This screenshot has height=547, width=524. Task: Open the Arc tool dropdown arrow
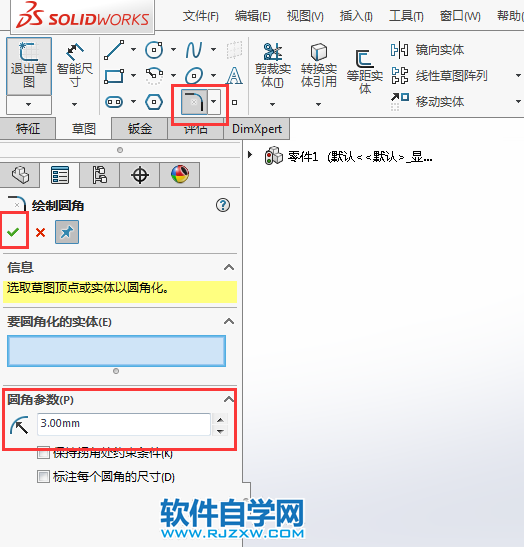click(173, 75)
